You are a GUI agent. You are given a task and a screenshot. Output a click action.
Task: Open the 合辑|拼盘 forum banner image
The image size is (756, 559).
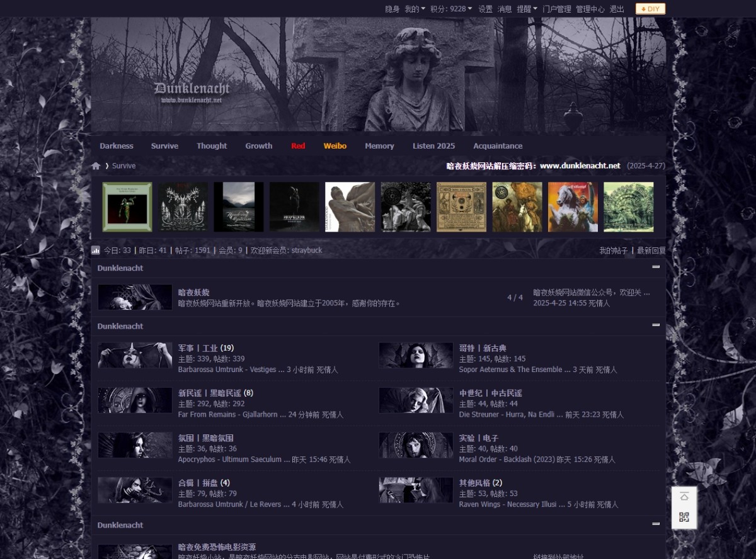[x=135, y=490]
